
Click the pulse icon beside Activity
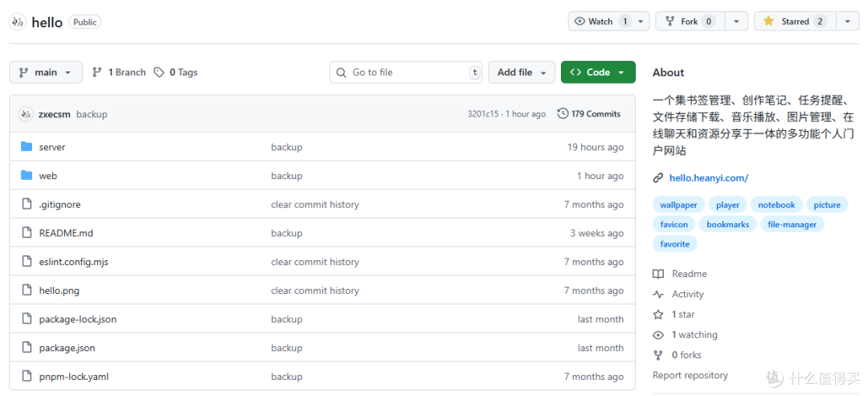[658, 294]
